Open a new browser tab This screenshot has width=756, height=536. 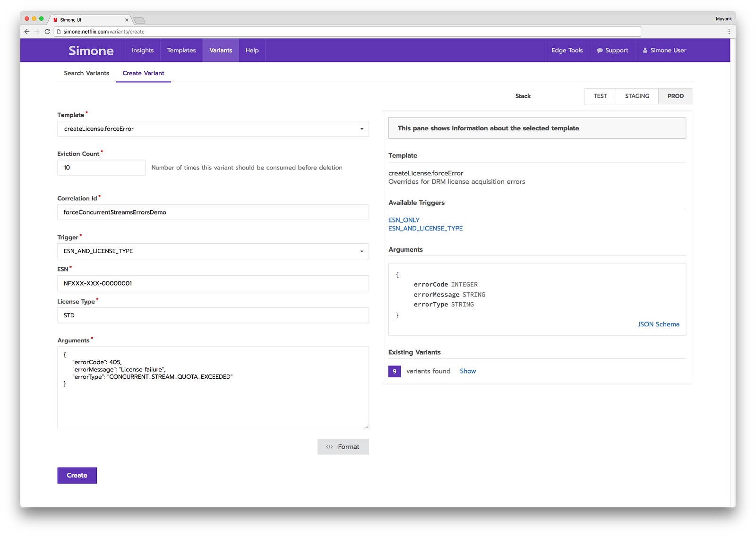point(139,20)
